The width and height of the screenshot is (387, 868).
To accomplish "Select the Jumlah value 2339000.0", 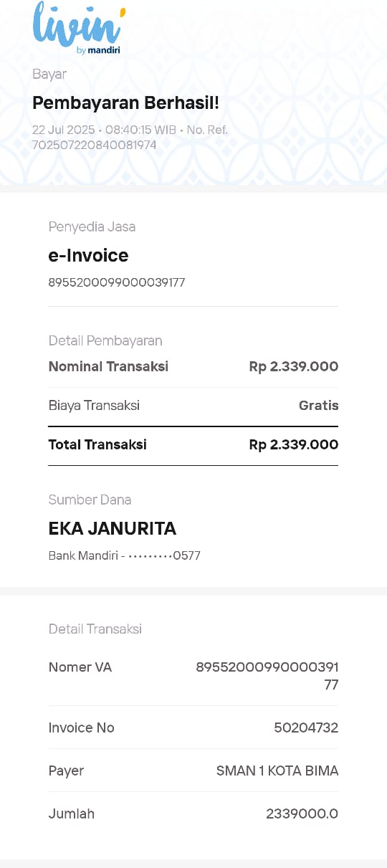I will click(x=302, y=814).
